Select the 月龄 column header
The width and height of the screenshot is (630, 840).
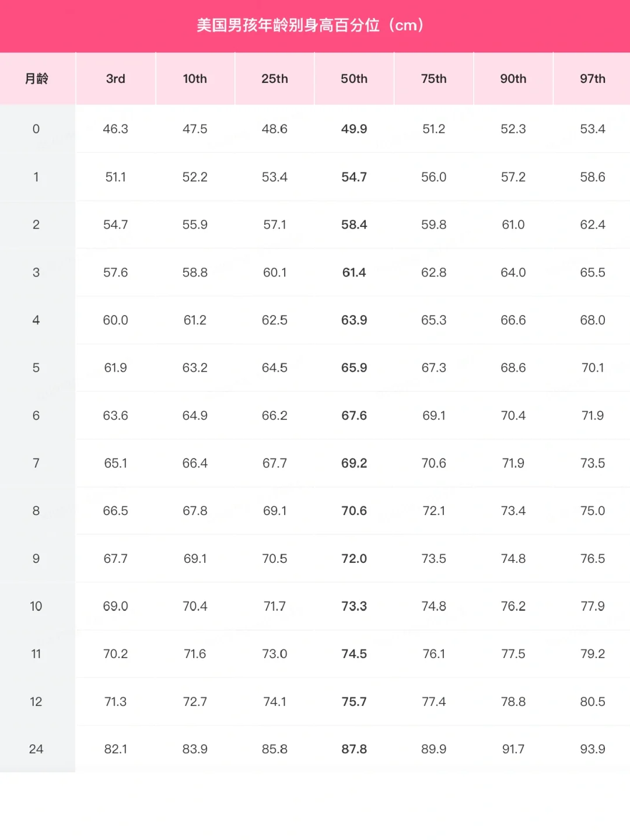tap(36, 79)
